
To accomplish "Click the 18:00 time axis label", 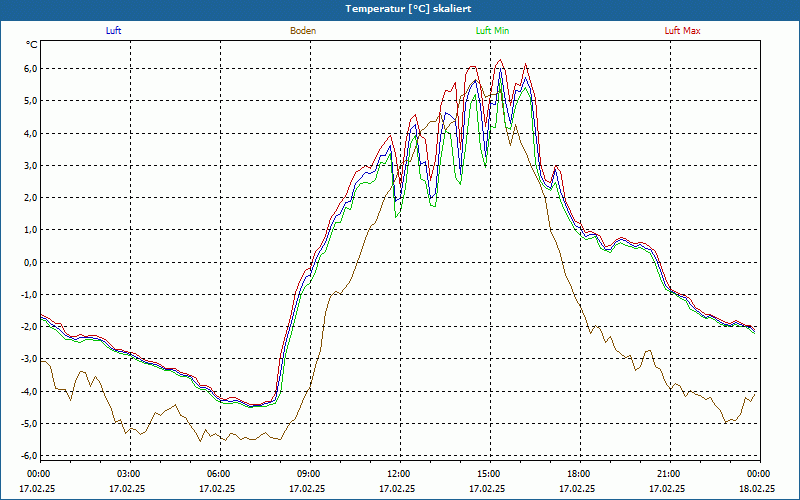I will (579, 474).
